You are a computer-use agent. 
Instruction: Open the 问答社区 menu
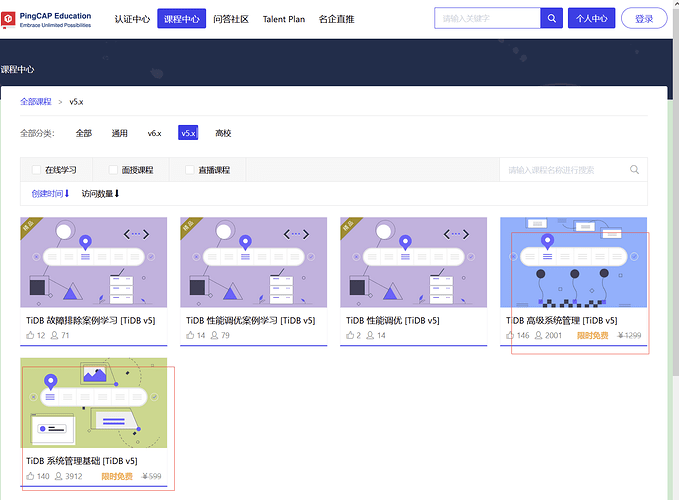pyautogui.click(x=231, y=19)
